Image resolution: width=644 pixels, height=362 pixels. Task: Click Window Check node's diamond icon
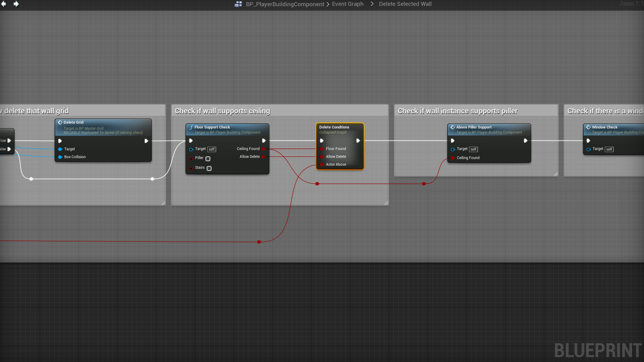tap(588, 127)
